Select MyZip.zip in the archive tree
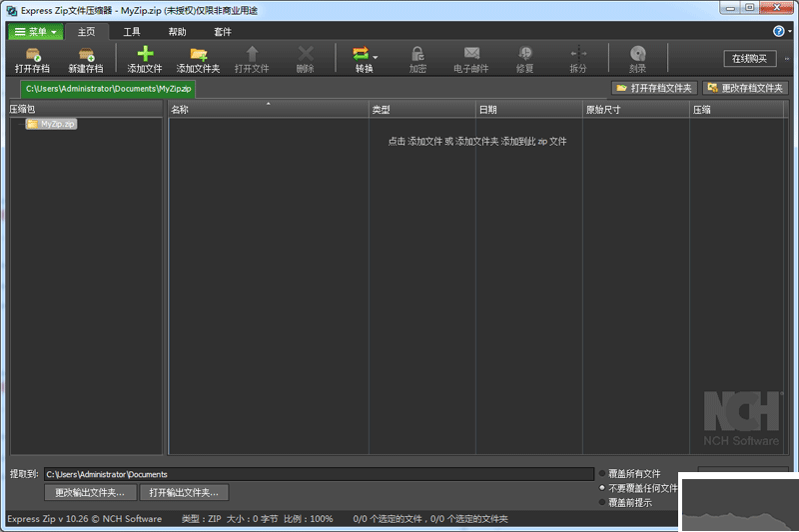The height and width of the screenshot is (532, 799). (x=58, y=124)
